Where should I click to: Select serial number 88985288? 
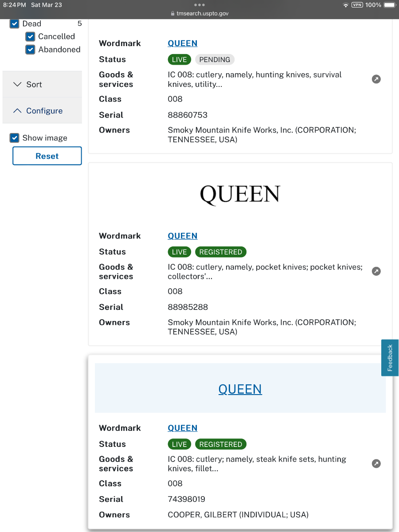pos(188,307)
